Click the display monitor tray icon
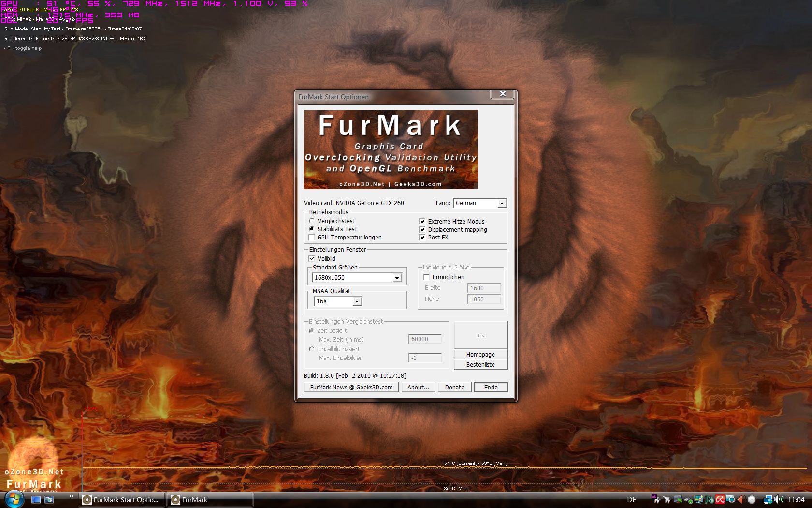 (699, 500)
